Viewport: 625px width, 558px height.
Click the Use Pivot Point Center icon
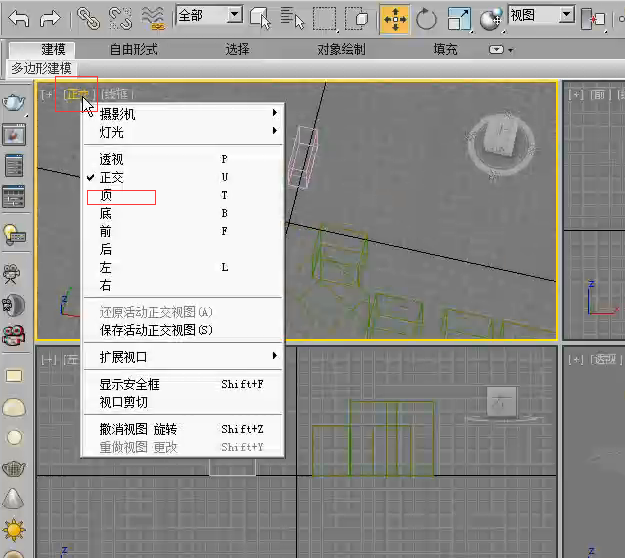click(593, 19)
